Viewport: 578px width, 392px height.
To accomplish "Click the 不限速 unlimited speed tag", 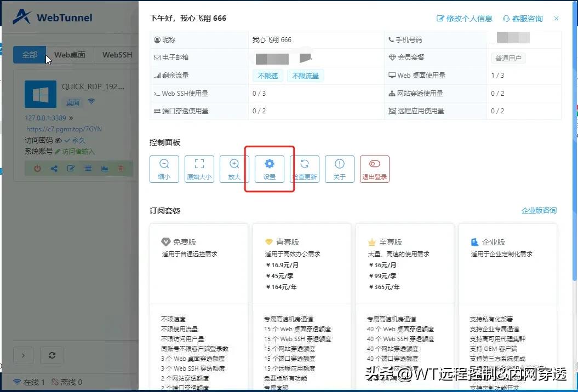I will coord(267,76).
